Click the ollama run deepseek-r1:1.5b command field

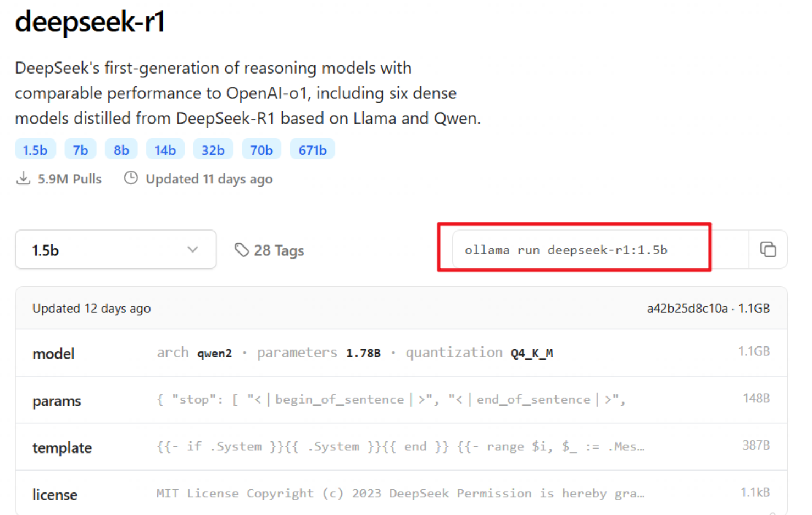click(600, 250)
